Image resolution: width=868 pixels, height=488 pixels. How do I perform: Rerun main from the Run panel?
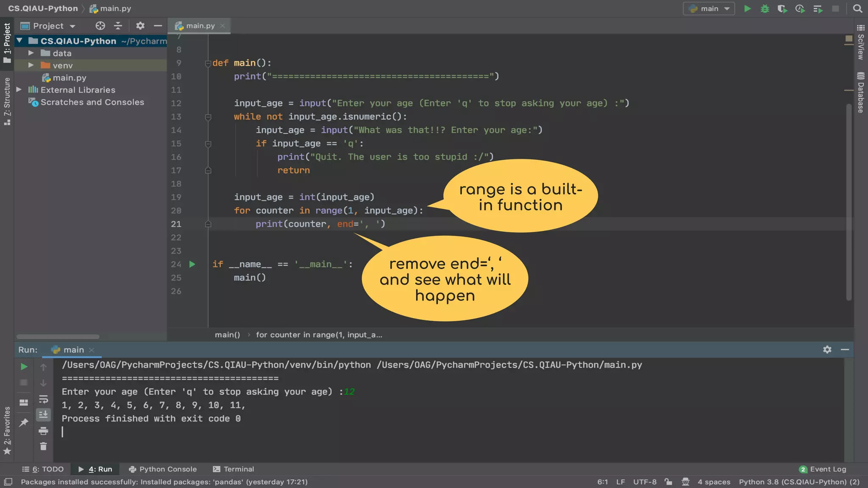24,367
